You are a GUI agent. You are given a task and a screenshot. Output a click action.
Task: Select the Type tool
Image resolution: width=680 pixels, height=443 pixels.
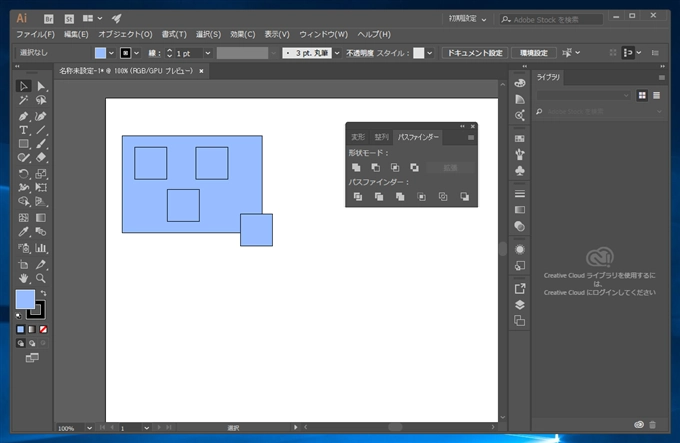pyautogui.click(x=23, y=130)
